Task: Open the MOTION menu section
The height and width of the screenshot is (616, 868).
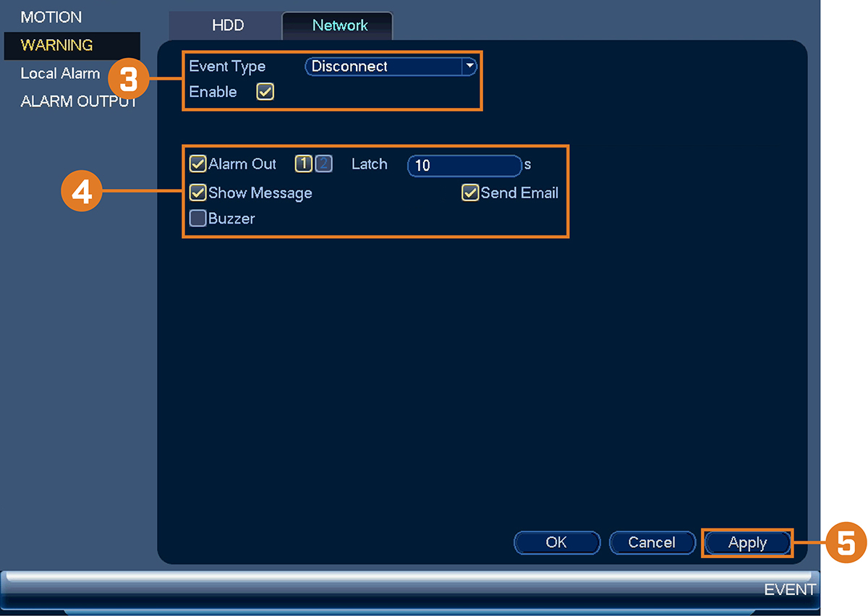Action: click(51, 17)
